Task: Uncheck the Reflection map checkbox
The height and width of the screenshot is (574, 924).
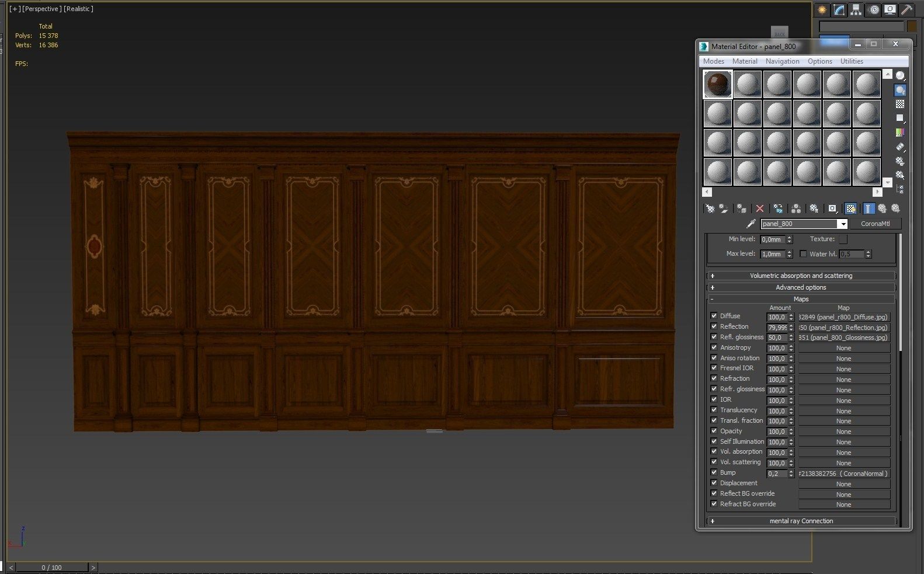Action: tap(714, 326)
